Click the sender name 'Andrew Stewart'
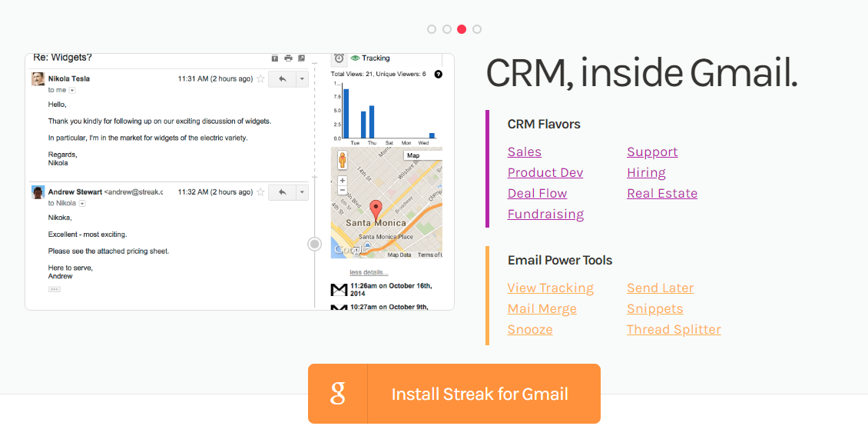This screenshot has height=446, width=868. 75,192
